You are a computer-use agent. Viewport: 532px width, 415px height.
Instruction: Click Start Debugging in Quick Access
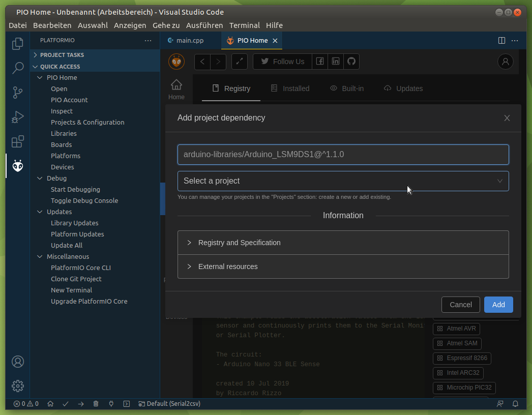[x=75, y=190]
